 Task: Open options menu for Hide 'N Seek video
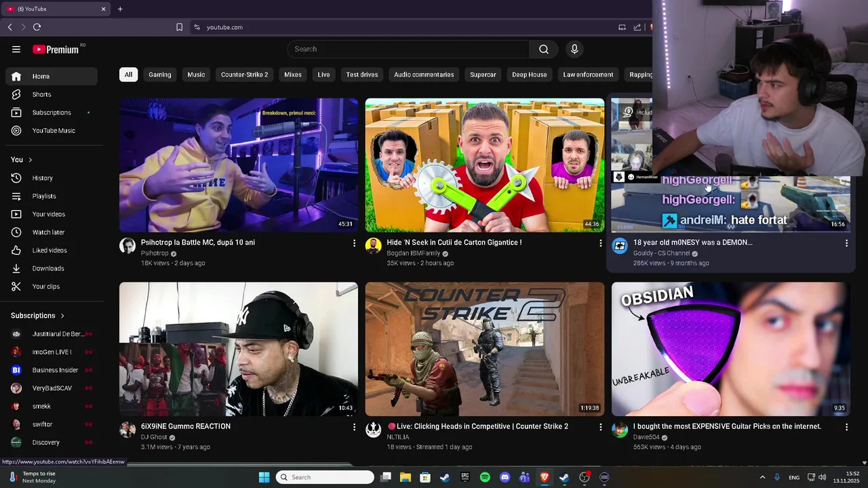pyautogui.click(x=600, y=243)
